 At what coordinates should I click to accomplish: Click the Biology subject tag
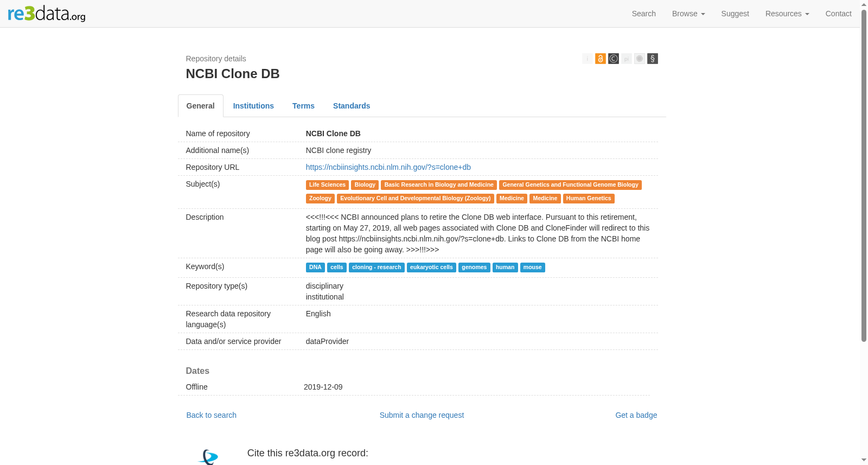coord(365,185)
